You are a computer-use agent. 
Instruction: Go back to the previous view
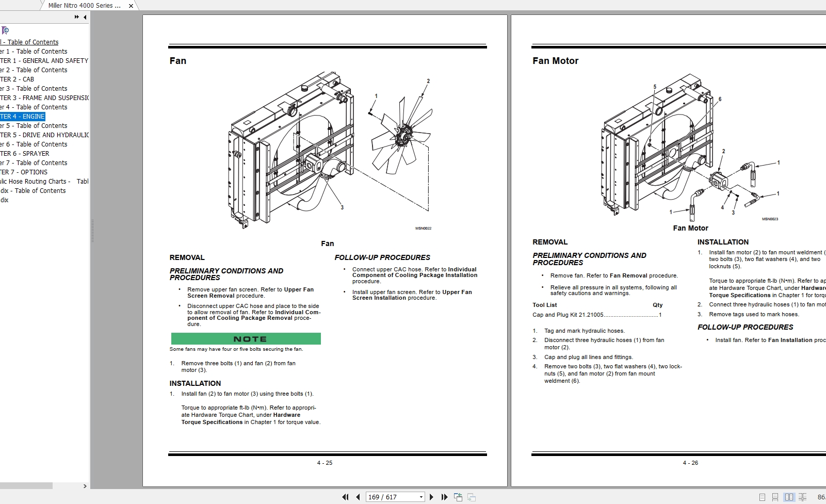[x=458, y=497]
